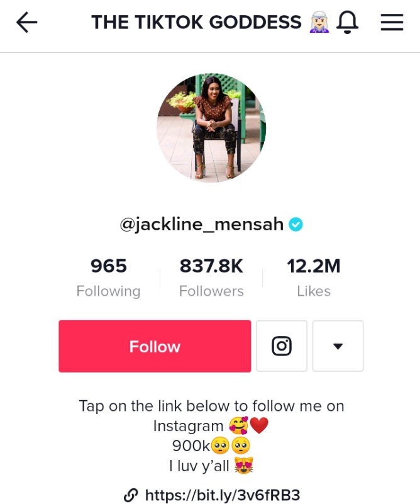Screen dimensions: 420x504
Task: Tap the notification bell icon
Action: tap(348, 22)
